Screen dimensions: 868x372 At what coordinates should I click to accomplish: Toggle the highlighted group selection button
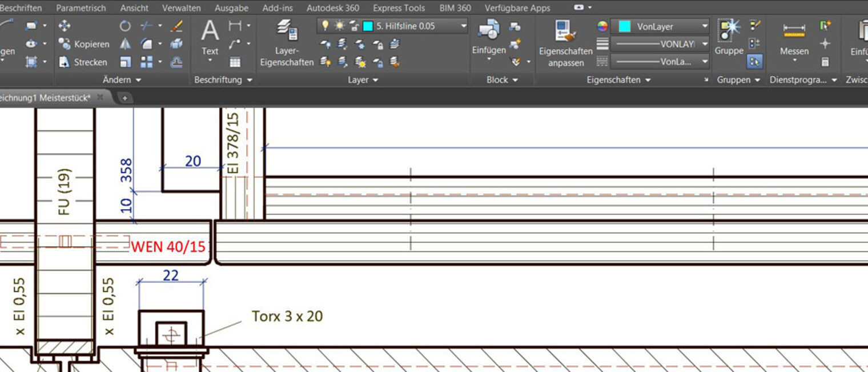755,62
